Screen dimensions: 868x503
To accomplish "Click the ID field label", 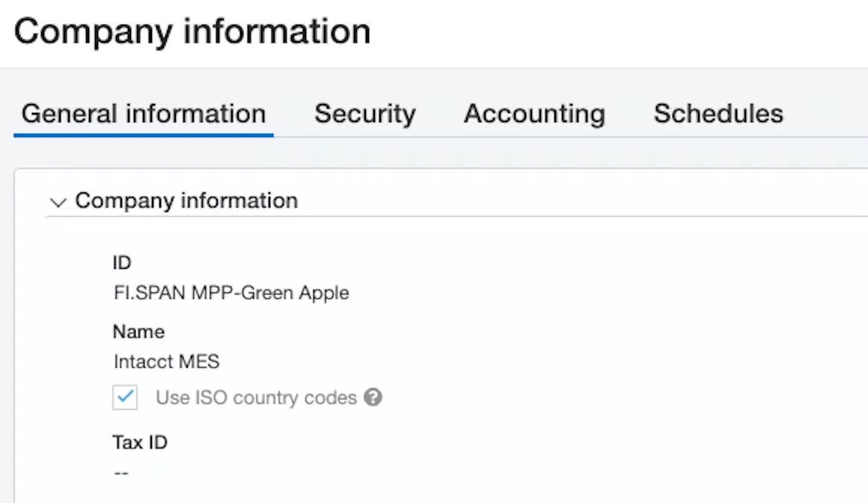I will pos(122,263).
